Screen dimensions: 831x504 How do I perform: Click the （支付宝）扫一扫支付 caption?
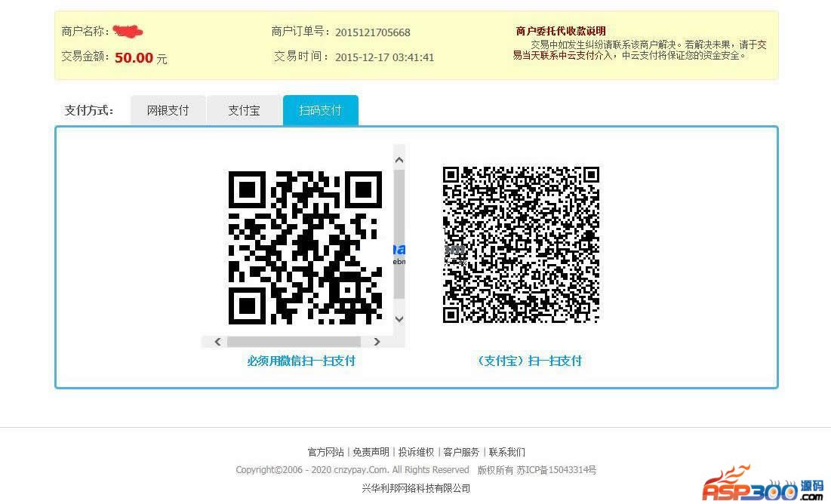coord(529,361)
